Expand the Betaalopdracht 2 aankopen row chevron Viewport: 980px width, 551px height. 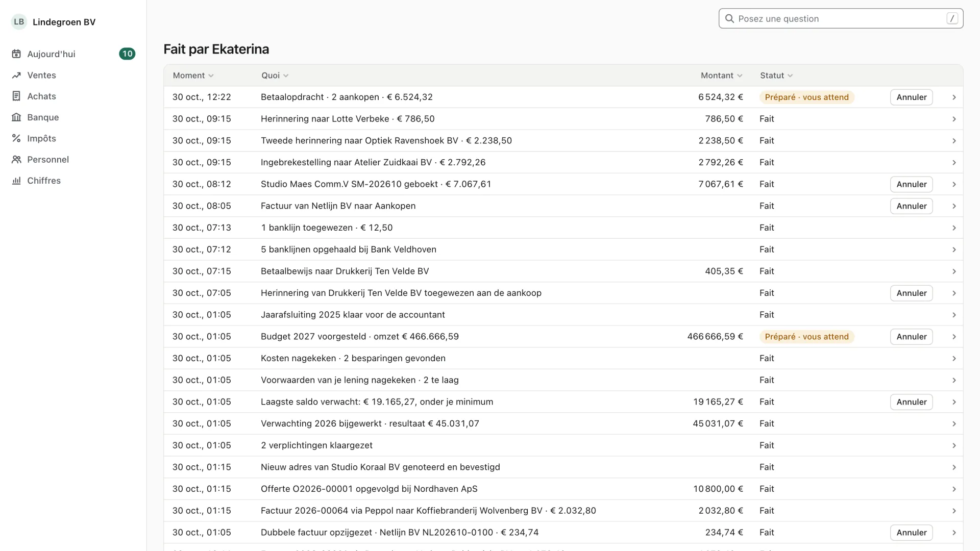point(954,97)
